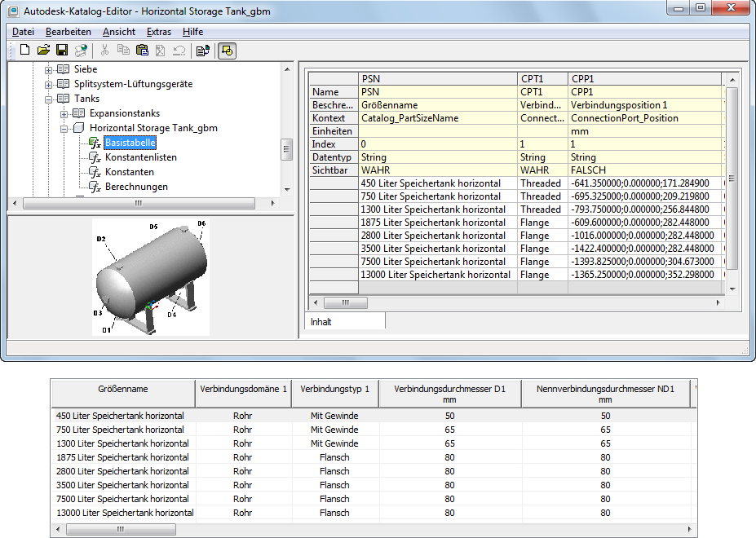
Task: Click the Verbindungsdomäne 1 column header
Action: pyautogui.click(x=244, y=394)
